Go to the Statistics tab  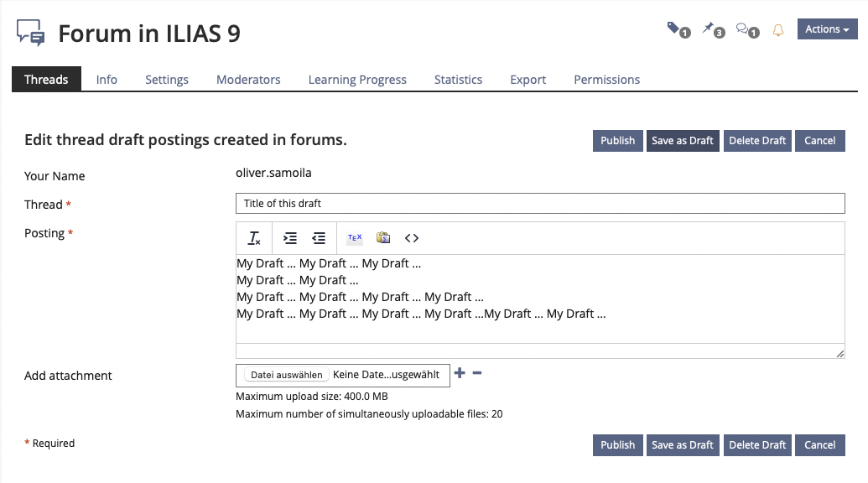(x=458, y=80)
